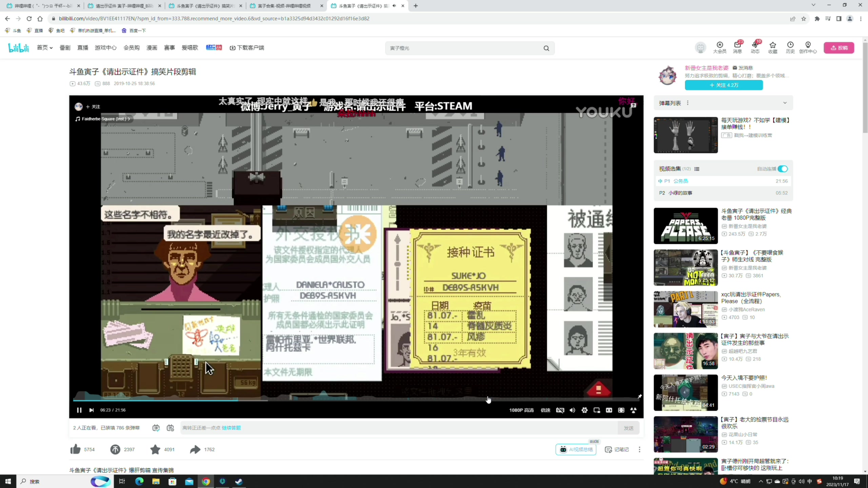Open the 游戏中心 navigation item
The width and height of the screenshot is (868, 488).
pyautogui.click(x=105, y=48)
